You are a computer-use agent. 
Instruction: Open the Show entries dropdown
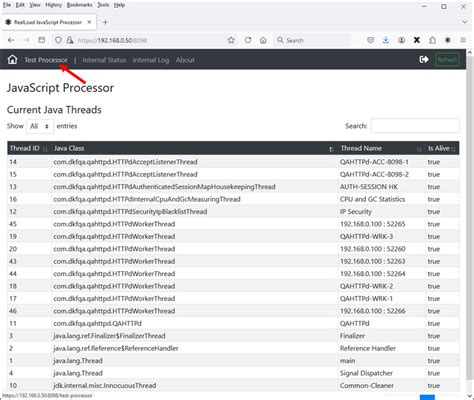pyautogui.click(x=40, y=126)
